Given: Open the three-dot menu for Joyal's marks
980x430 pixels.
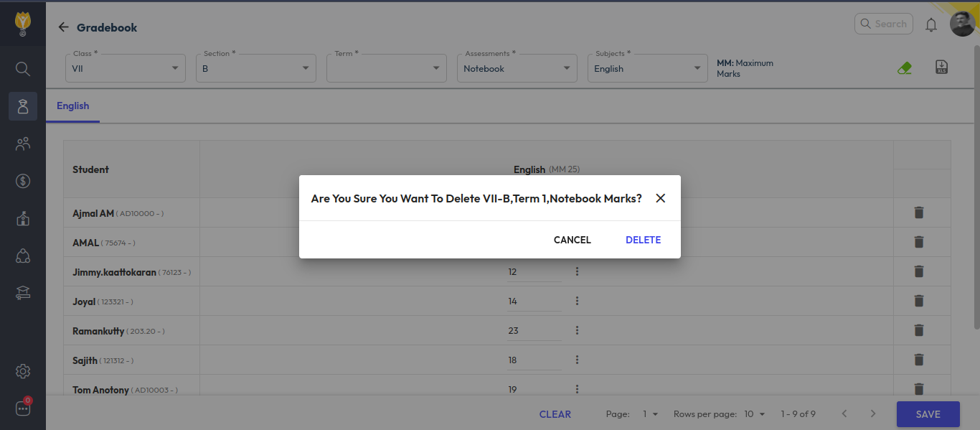Looking at the screenshot, I should click(x=577, y=302).
